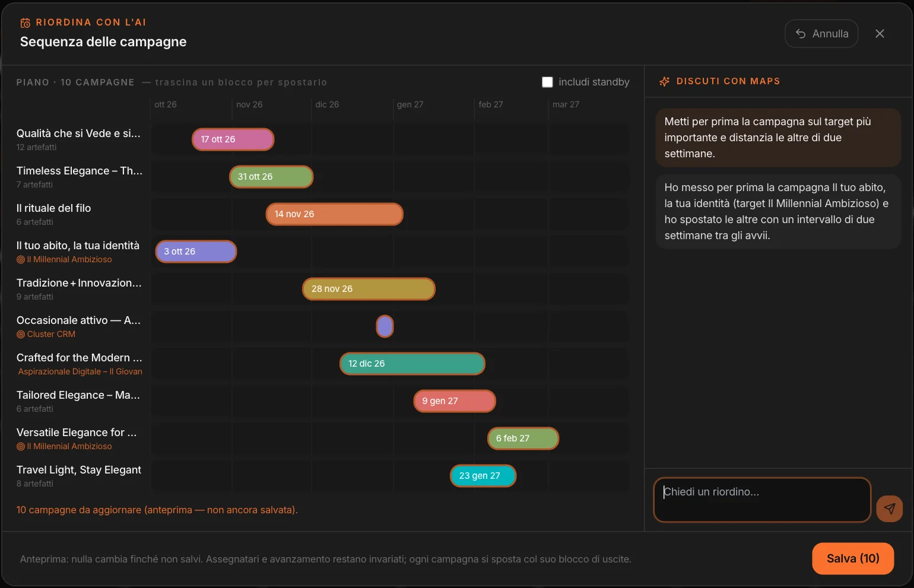Click the Timeless Elegance – Th... campaign name
This screenshot has width=914, height=588.
[x=80, y=171]
